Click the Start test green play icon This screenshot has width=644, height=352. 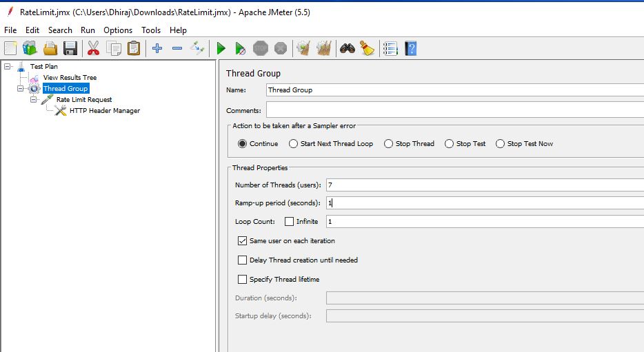(221, 48)
